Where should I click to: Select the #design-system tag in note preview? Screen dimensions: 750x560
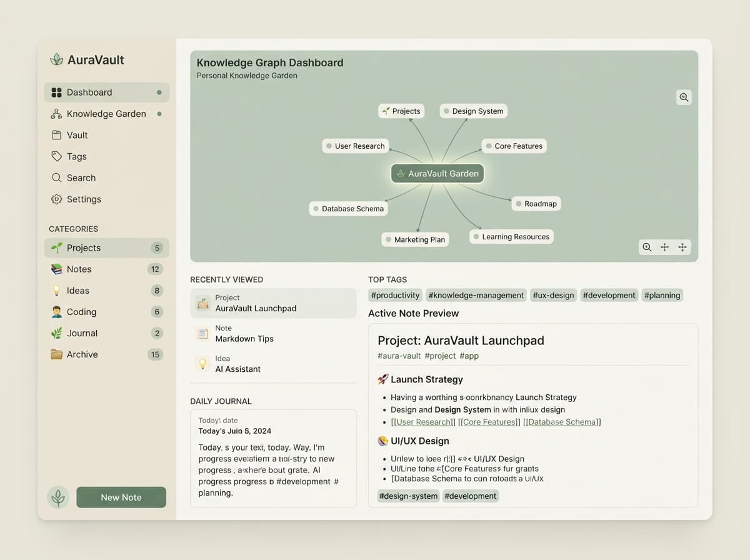pos(408,496)
